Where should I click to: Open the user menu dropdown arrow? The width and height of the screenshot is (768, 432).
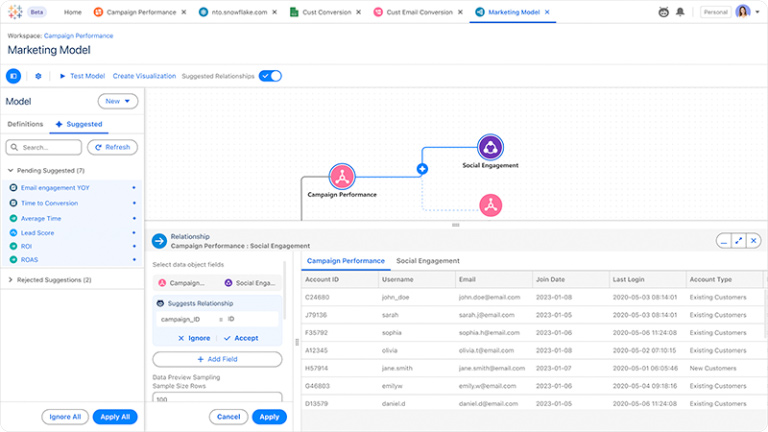[x=758, y=12]
